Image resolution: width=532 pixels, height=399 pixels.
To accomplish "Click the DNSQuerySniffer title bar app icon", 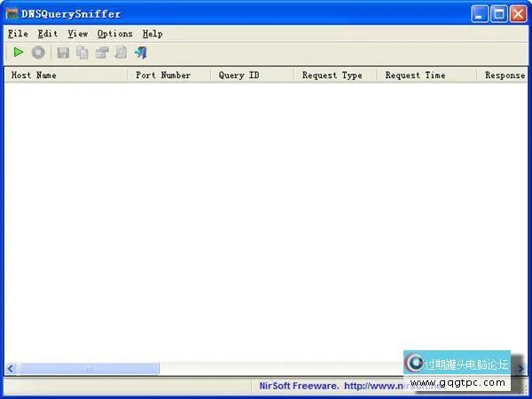I will 12,14.
